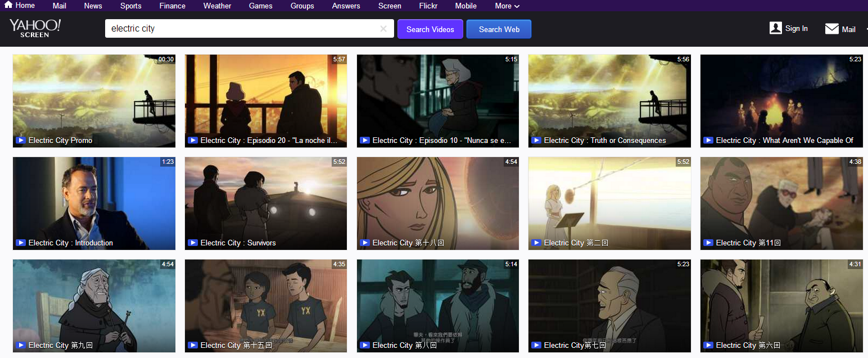Open Sports in top navigation
The width and height of the screenshot is (868, 358).
pyautogui.click(x=131, y=6)
